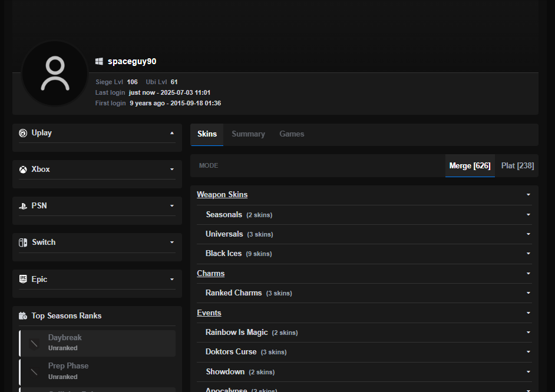This screenshot has height=392, width=555.
Task: Expand the Rainbow Is Magic row arrow
Action: (x=528, y=333)
